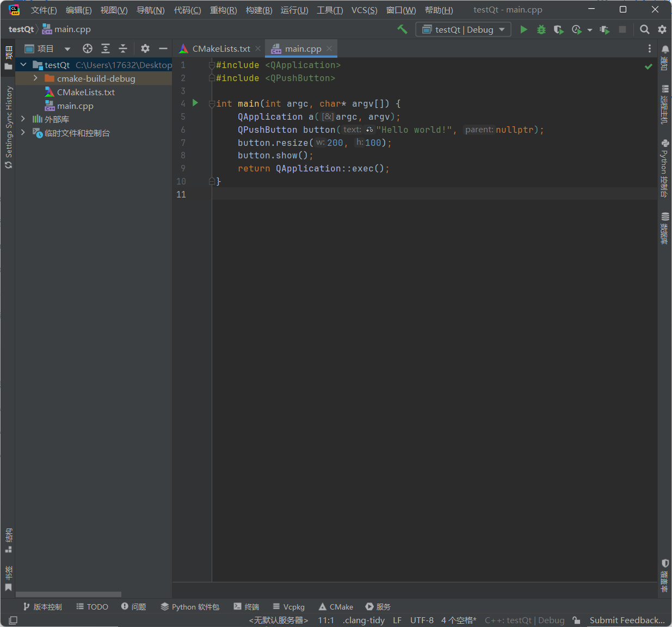Viewport: 672px width, 627px height.
Task: Change LF line separator
Action: [x=397, y=620]
